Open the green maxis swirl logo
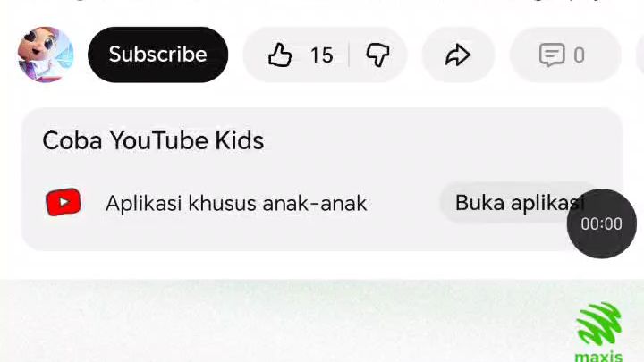The height and width of the screenshot is (362, 644). [599, 324]
